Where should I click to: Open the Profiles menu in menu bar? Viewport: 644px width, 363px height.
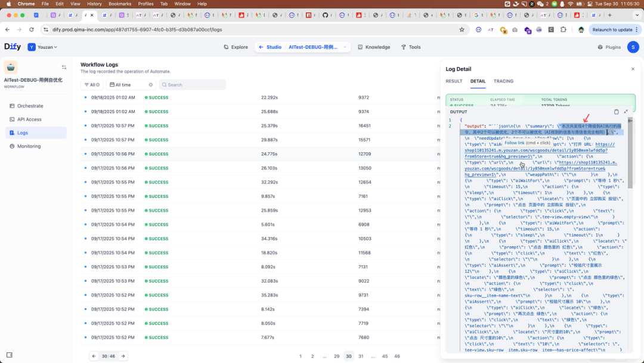(x=145, y=4)
